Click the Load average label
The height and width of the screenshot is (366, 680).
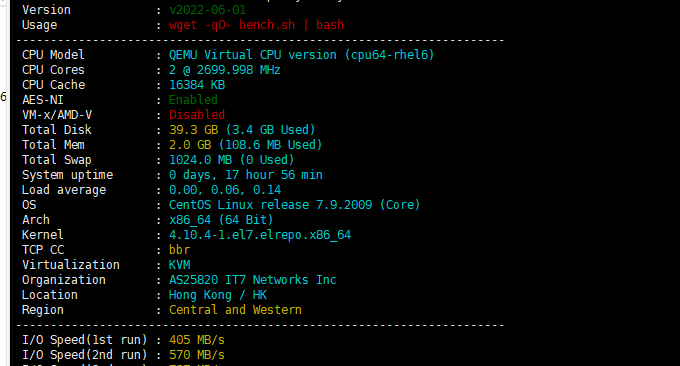coord(64,190)
